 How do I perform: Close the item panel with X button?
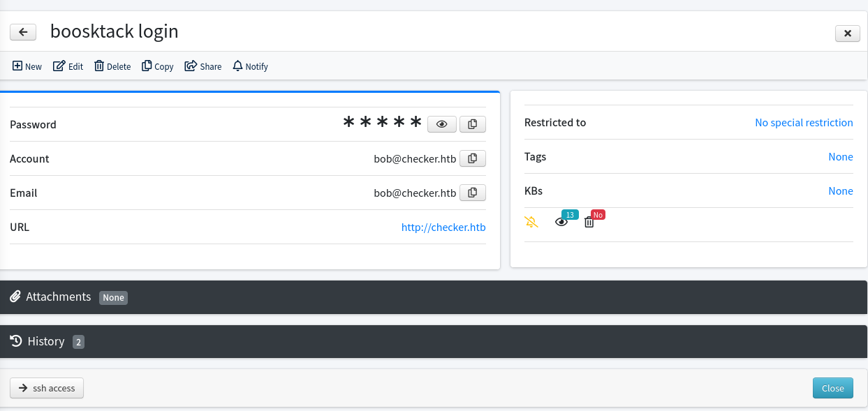(847, 33)
